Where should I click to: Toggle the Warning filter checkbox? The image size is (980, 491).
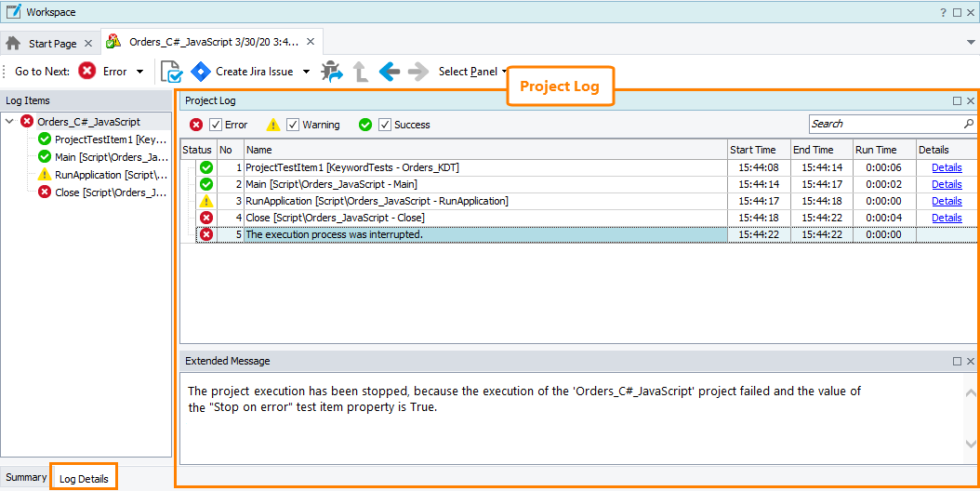pos(293,125)
